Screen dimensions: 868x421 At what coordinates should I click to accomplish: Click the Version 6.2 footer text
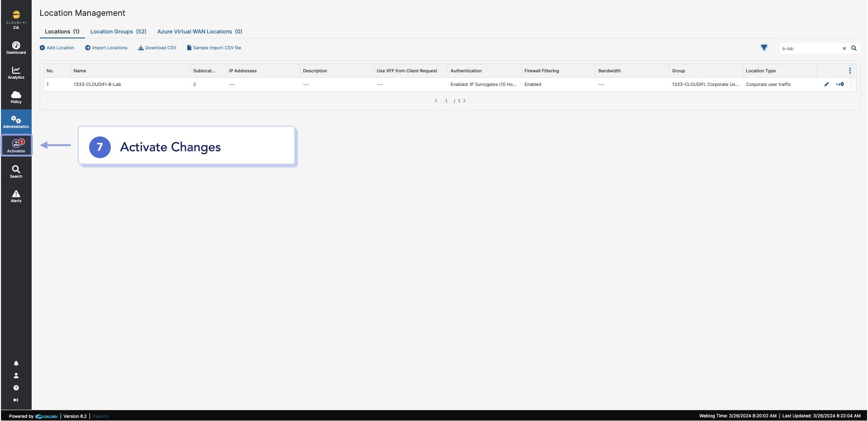click(x=75, y=416)
